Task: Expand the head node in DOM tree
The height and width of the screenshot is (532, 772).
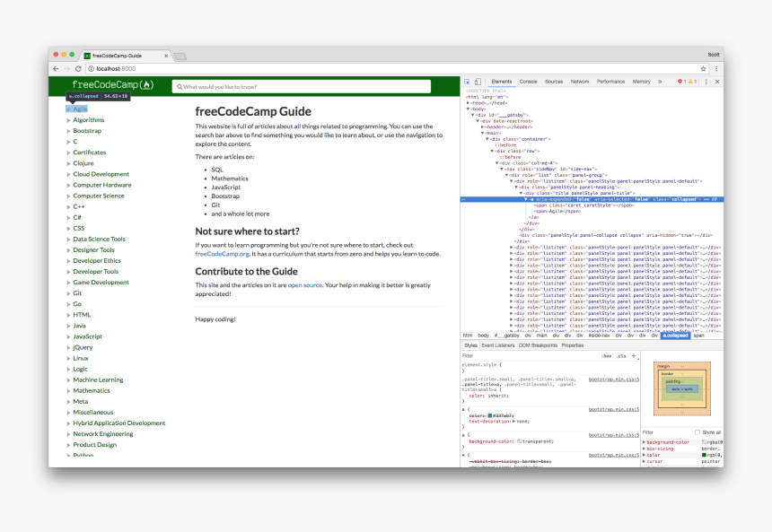Action: [469, 103]
